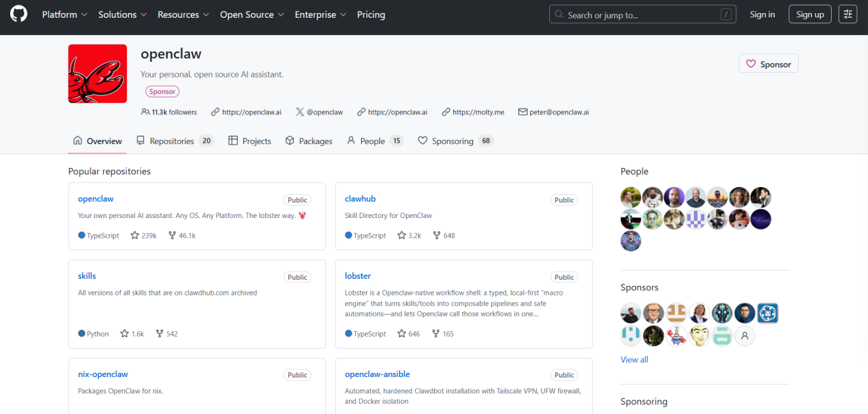Click the openclaw lobster avatar
This screenshot has width=868, height=414.
click(97, 74)
